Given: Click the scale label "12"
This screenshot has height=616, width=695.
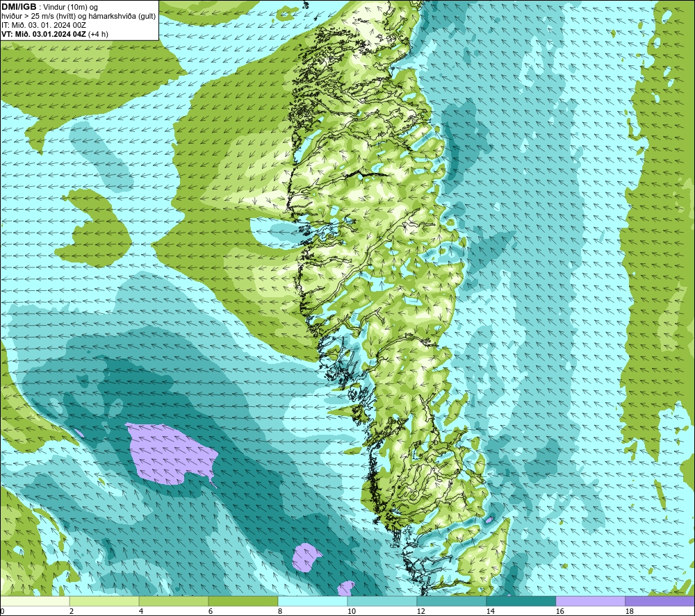Looking at the screenshot, I should 420,611.
